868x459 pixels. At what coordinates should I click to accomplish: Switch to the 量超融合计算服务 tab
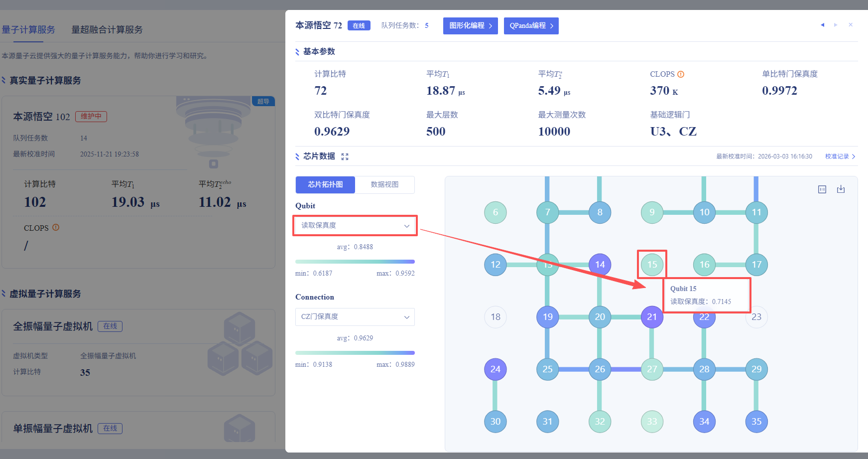point(107,30)
